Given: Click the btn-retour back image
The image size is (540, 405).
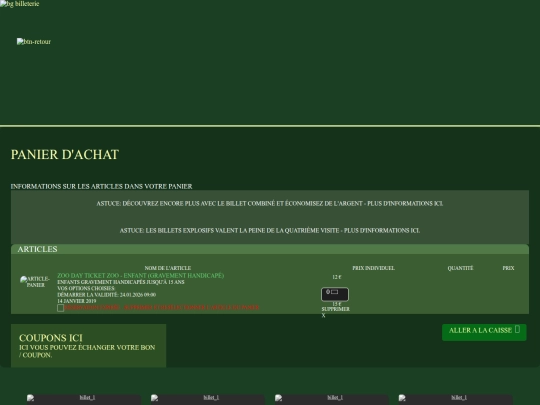Looking at the screenshot, I should coord(34,42).
